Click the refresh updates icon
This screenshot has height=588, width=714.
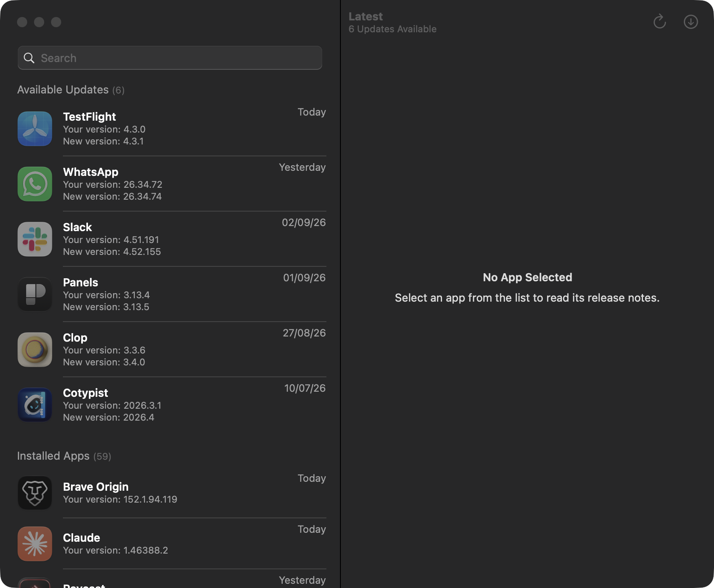point(660,22)
